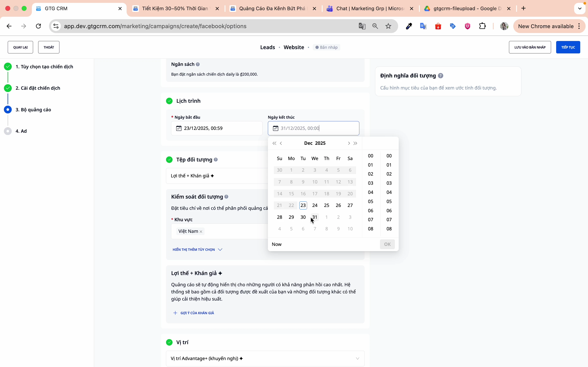This screenshot has width=588, height=367.
Task: Select step 1. Tùy chọn tạo chiến dịch
Action: tap(45, 67)
